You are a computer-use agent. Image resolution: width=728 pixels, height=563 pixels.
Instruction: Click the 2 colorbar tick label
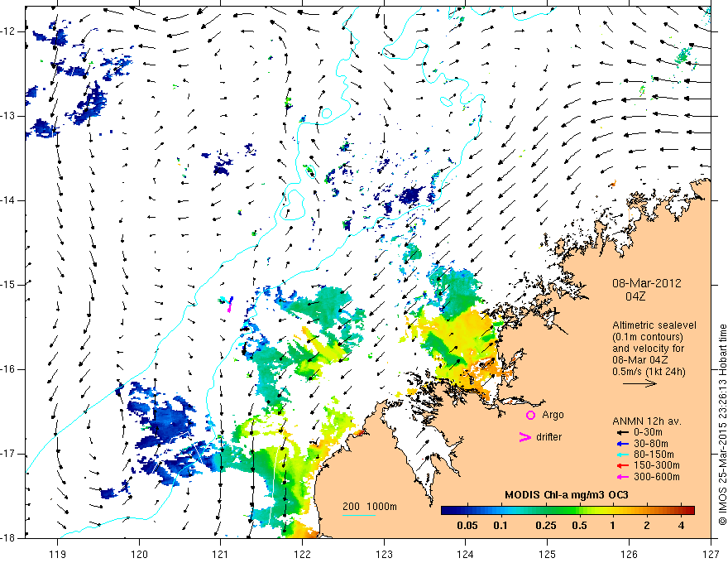pos(647,526)
